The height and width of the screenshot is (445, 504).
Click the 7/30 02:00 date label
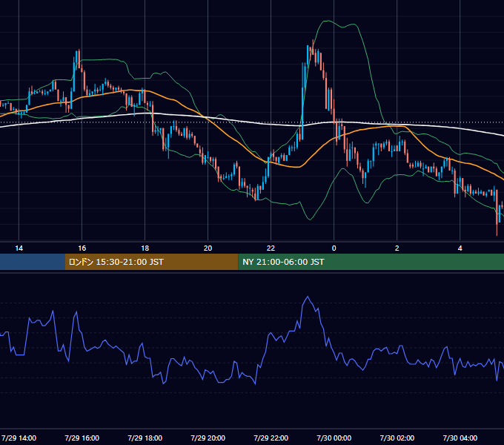pyautogui.click(x=397, y=438)
